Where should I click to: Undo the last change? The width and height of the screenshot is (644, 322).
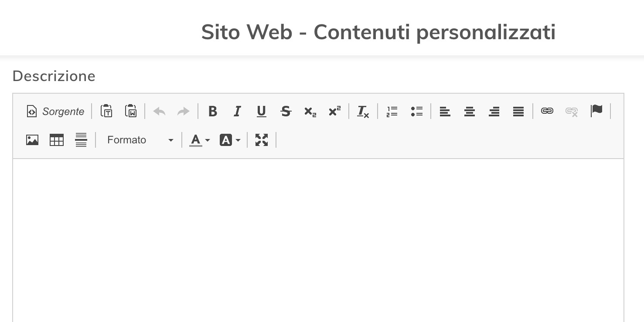(160, 112)
